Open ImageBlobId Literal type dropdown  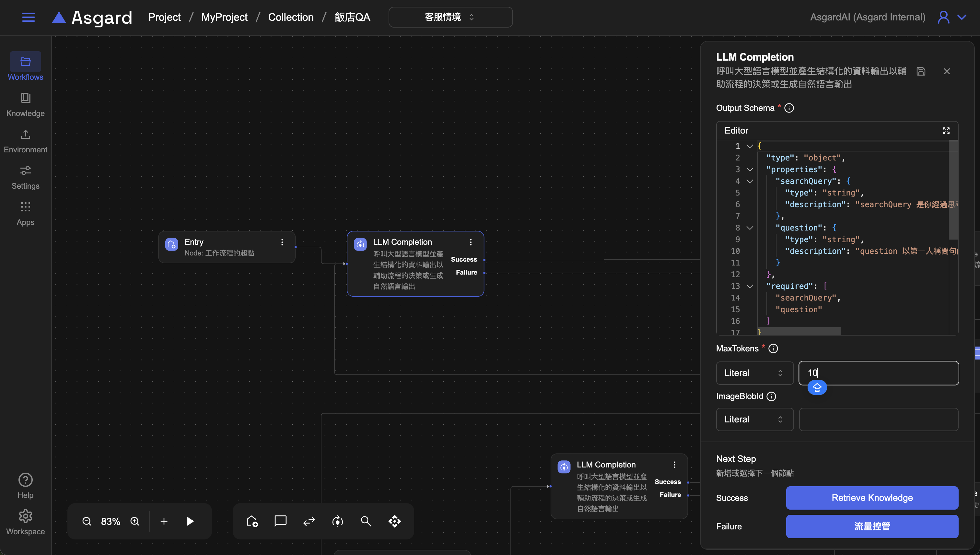754,419
